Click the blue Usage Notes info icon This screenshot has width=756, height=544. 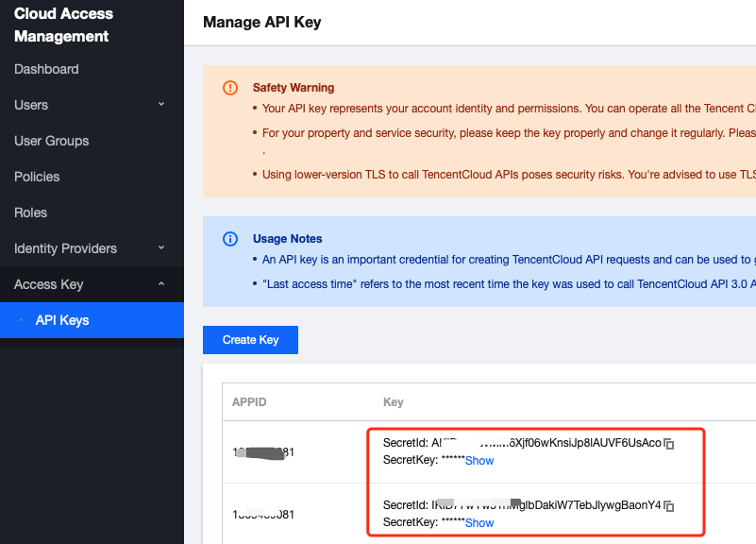230,239
